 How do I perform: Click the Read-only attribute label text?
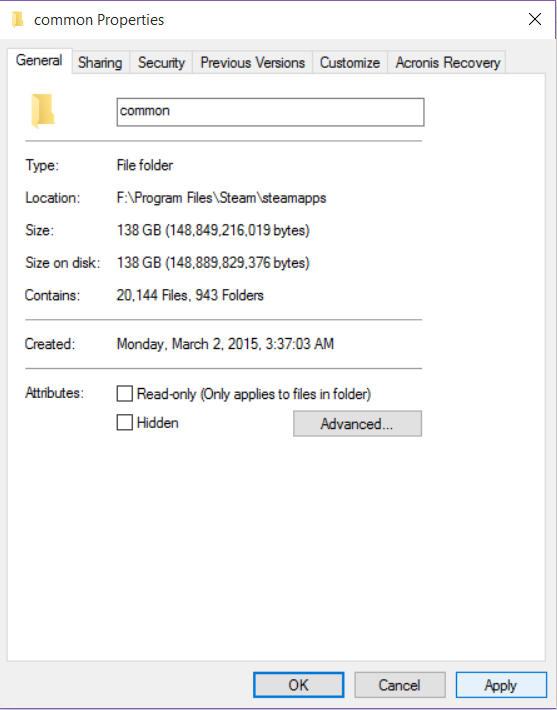[254, 394]
